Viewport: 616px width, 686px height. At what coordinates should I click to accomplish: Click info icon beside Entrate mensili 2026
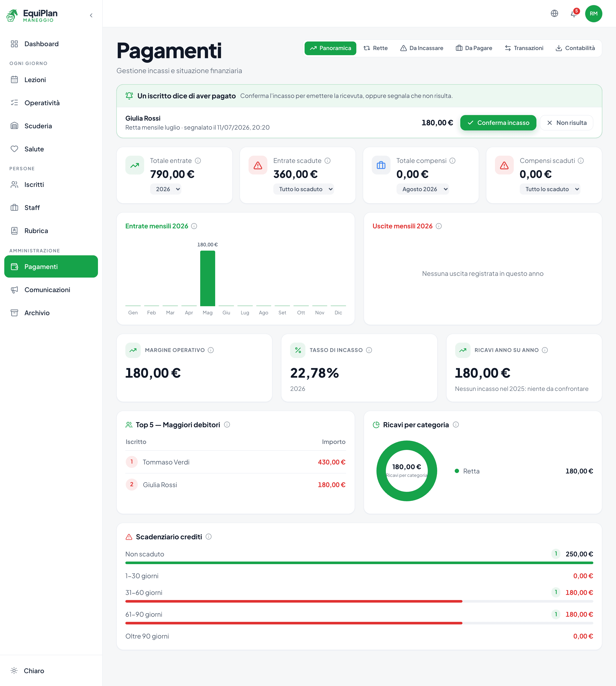coord(194,226)
